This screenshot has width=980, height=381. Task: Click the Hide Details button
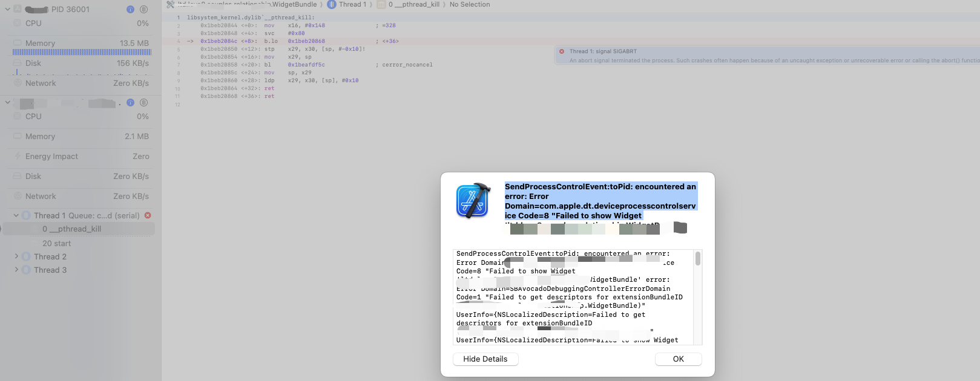pyautogui.click(x=485, y=359)
